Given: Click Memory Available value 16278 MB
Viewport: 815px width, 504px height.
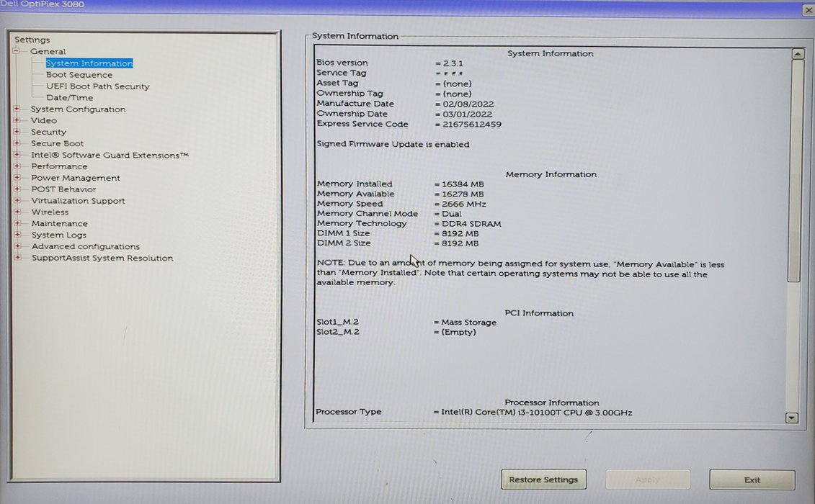Looking at the screenshot, I should click(x=463, y=194).
